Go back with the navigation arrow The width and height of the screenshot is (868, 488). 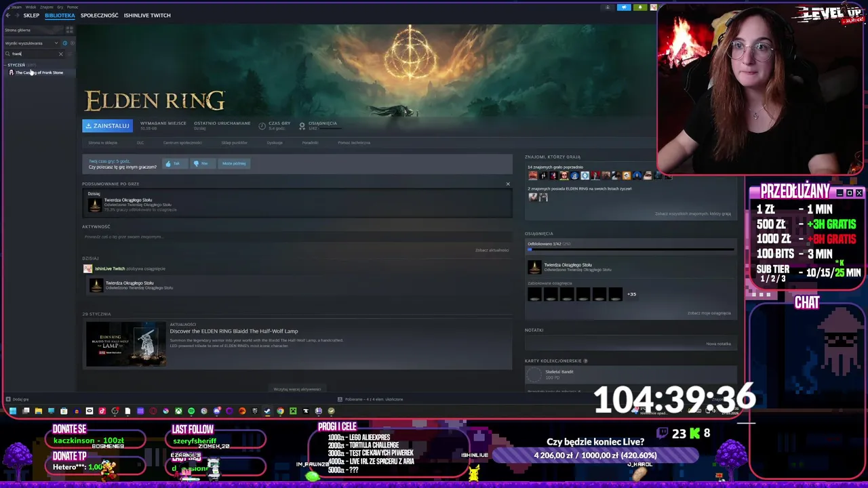coord(7,15)
